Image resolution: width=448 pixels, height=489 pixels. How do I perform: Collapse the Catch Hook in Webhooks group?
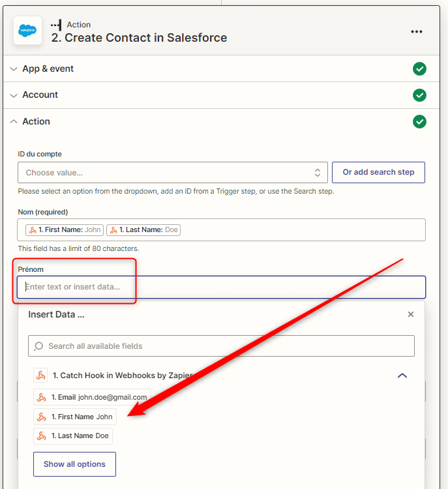tap(402, 376)
